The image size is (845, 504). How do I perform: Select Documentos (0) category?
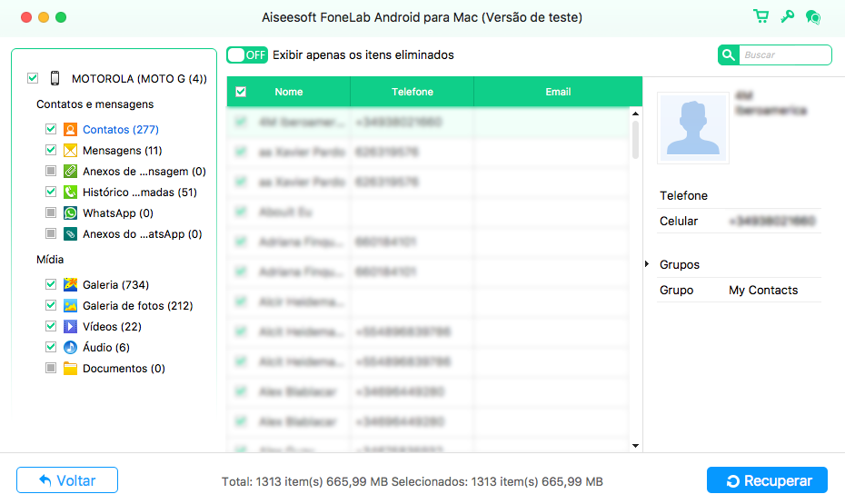(124, 369)
